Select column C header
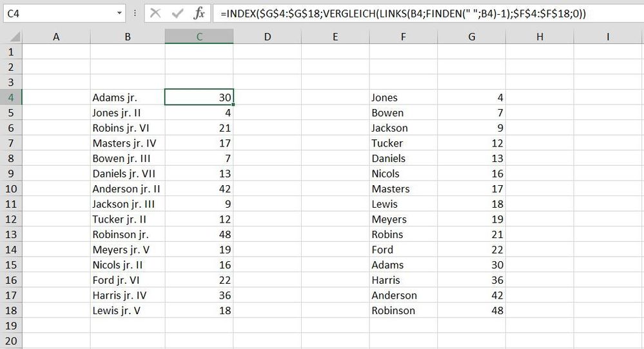644x349 pixels. 199,37
